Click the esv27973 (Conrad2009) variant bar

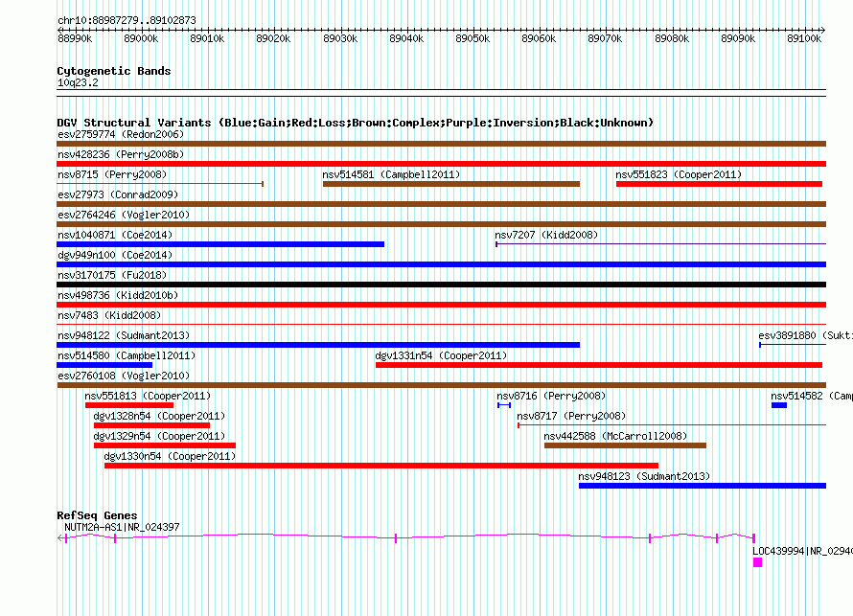[441, 204]
